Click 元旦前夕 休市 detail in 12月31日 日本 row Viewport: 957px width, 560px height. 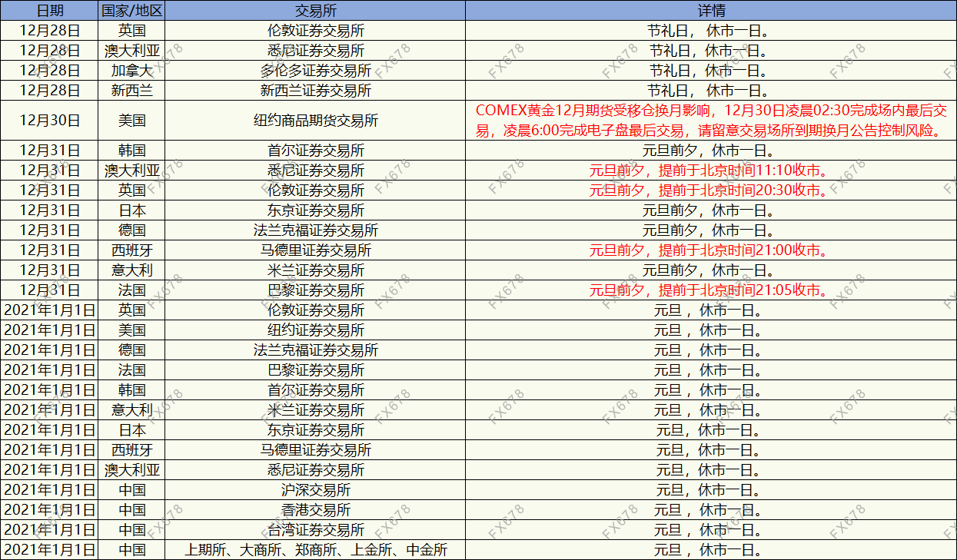pos(711,210)
